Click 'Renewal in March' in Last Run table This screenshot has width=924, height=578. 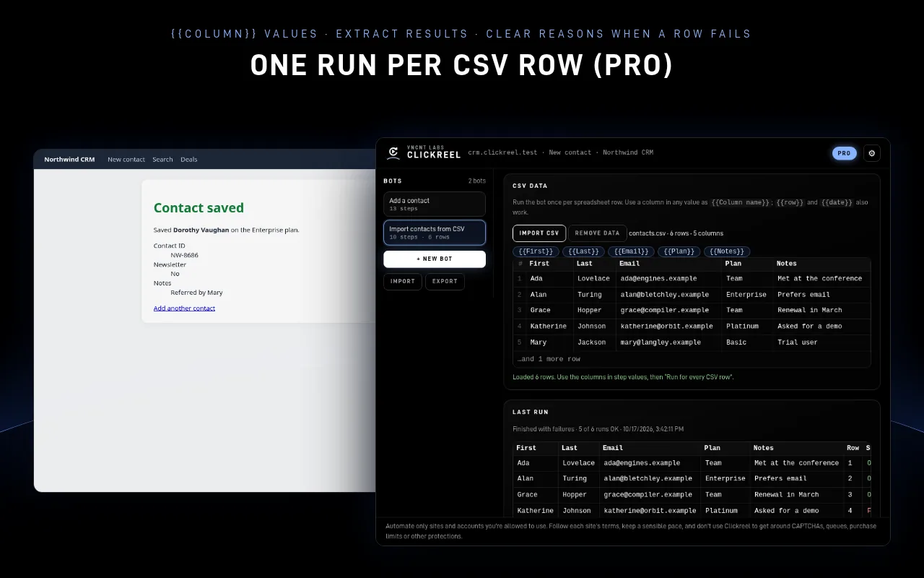coord(786,495)
